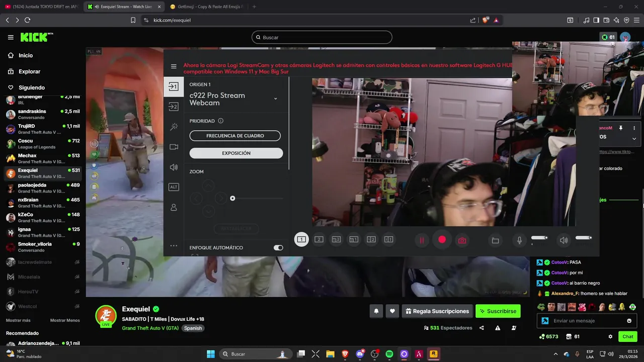Open Logi Capture hamburger menu
644x362 pixels.
(x=174, y=66)
